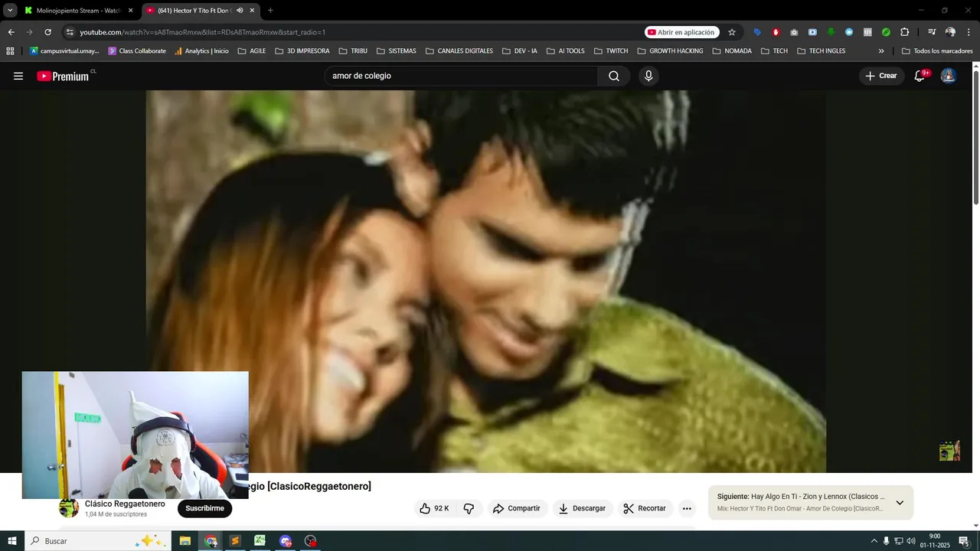This screenshot has height=551, width=980.
Task: Open DEV - IA bookmarks folder
Action: click(520, 51)
